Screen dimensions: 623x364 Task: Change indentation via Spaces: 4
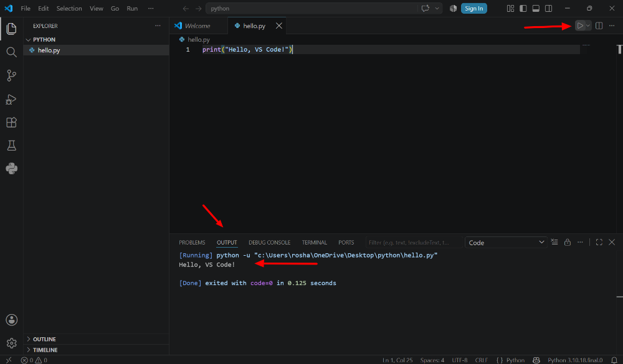tap(432, 360)
